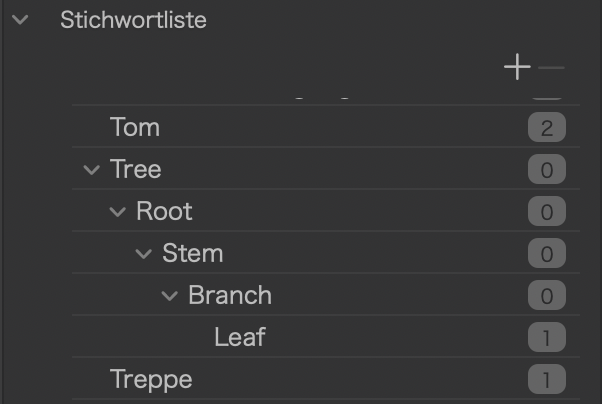Select the Leaf keyword
Screen dimensions: 602x404
pos(240,337)
